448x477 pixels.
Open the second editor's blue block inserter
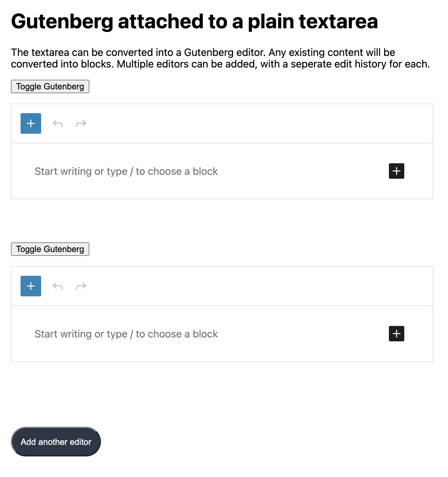tap(31, 286)
